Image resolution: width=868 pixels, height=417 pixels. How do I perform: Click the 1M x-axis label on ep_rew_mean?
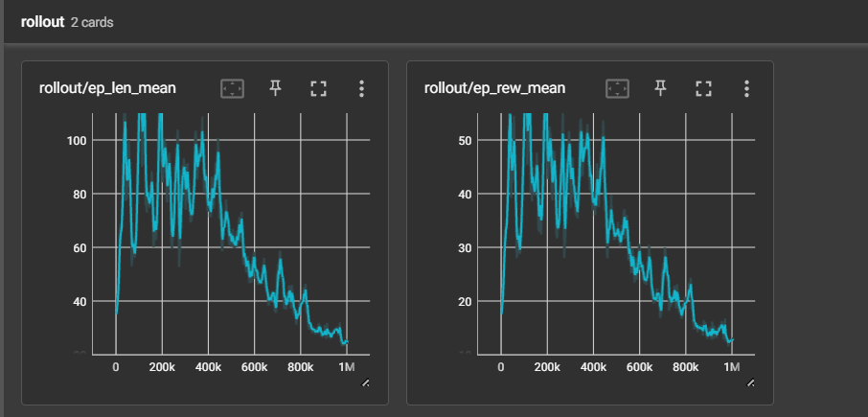[731, 366]
